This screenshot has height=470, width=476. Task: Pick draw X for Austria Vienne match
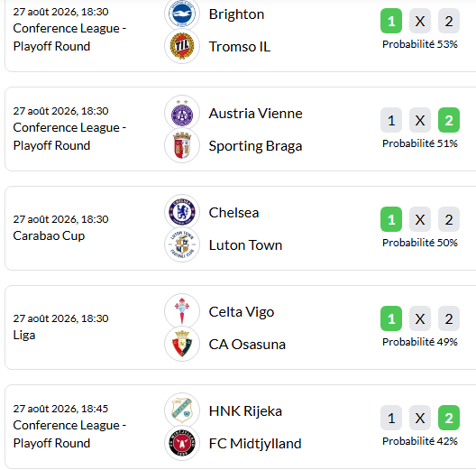(420, 120)
